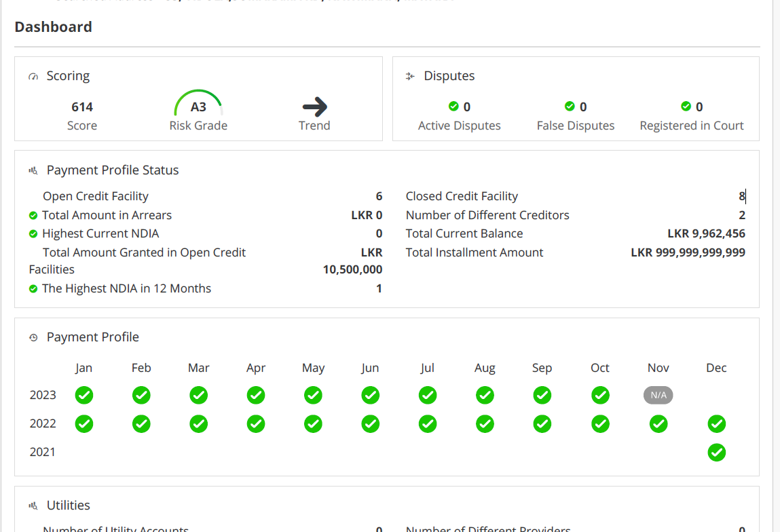This screenshot has width=780, height=532.
Task: Click the 2023 April payment check icon
Action: point(256,396)
